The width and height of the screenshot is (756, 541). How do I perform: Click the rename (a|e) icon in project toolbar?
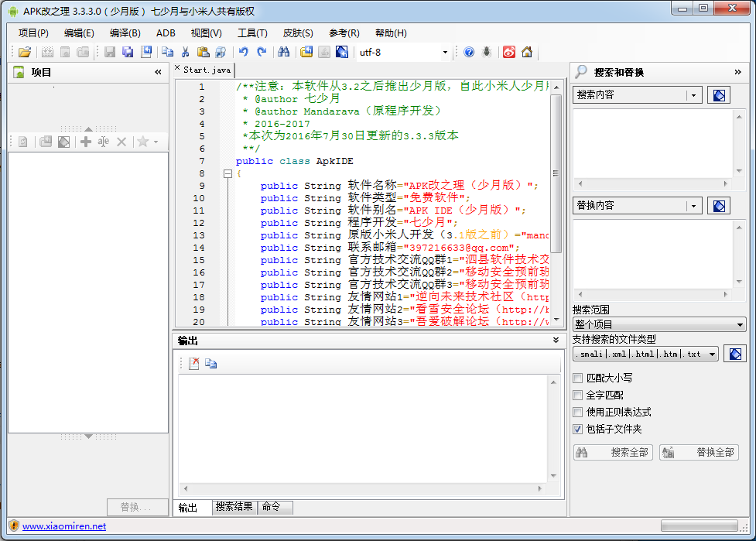click(x=103, y=142)
